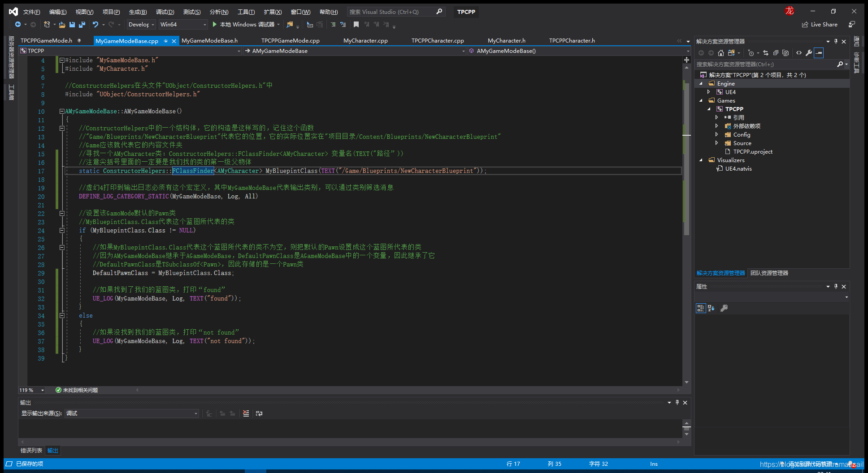The height and width of the screenshot is (473, 868).
Task: Expand the UE4 project node
Action: (709, 92)
